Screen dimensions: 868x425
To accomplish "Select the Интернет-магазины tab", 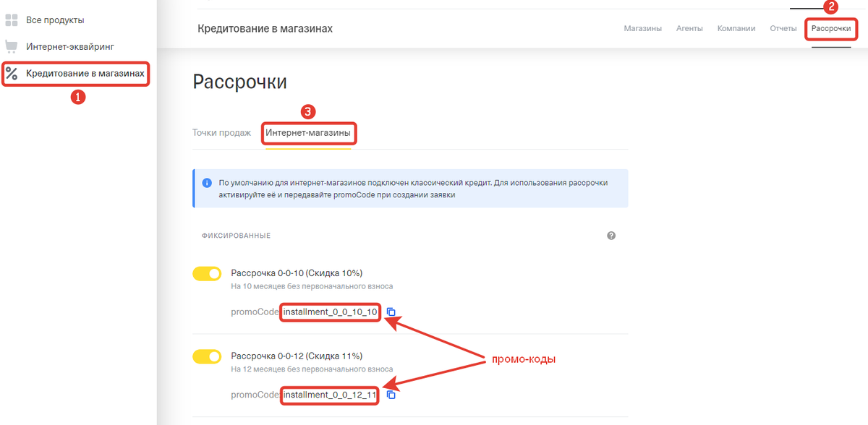I will [308, 133].
